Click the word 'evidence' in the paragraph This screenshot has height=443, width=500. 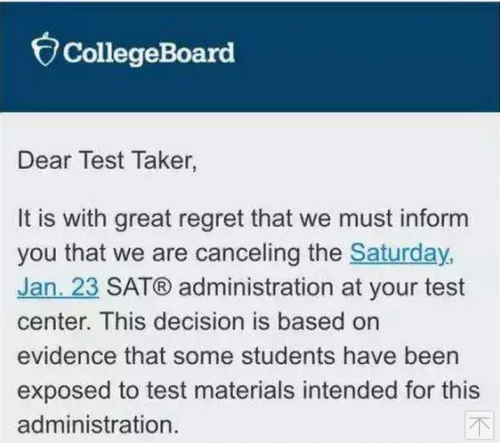coord(67,356)
